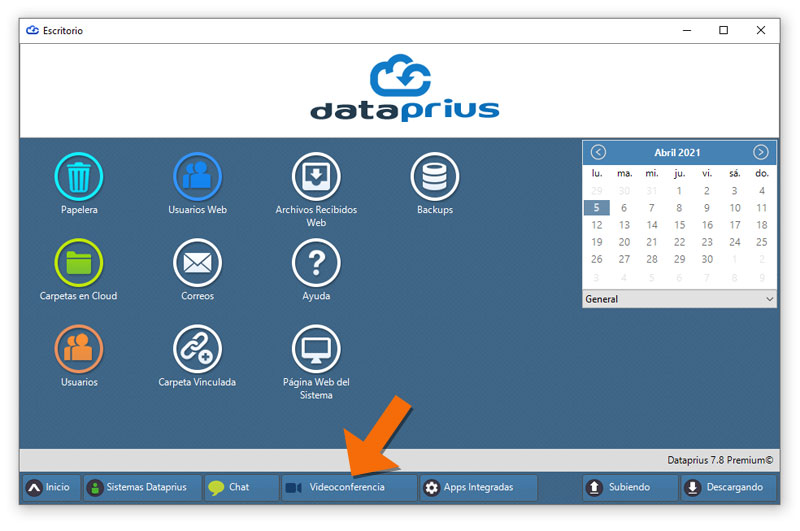Maximize the Escritorio window
This screenshot has width=800, height=531.
[x=723, y=31]
